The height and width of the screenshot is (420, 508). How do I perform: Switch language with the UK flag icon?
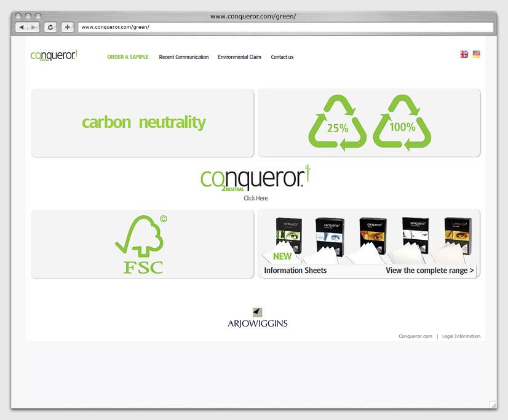point(464,54)
